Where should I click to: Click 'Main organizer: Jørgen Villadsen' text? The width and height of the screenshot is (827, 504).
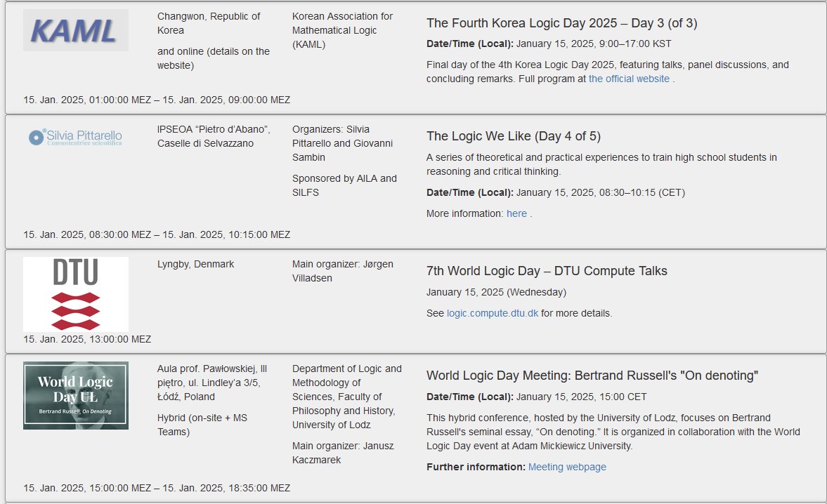(343, 271)
